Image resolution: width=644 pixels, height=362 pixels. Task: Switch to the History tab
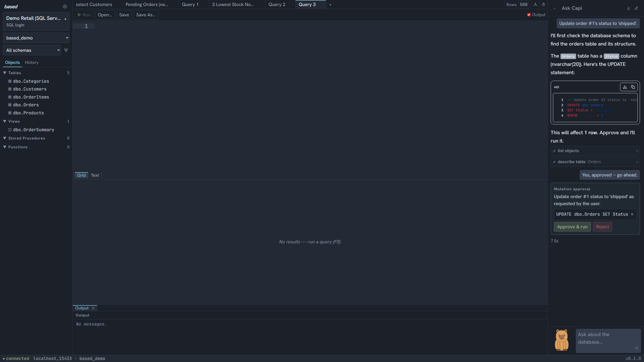point(32,62)
